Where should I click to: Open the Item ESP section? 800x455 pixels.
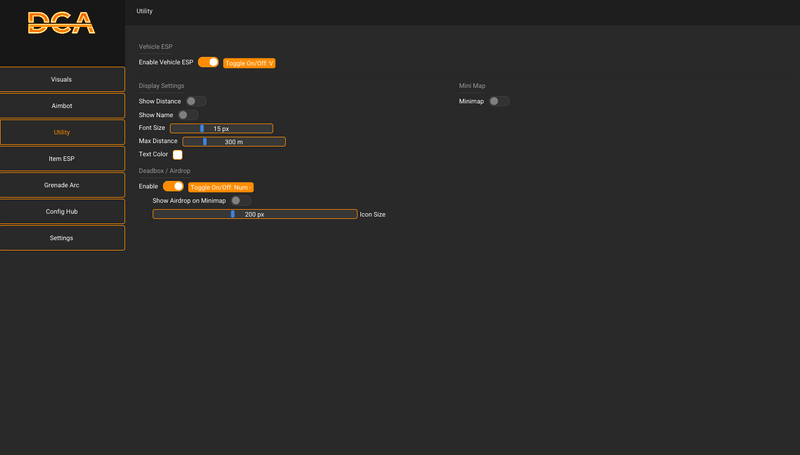pos(62,159)
